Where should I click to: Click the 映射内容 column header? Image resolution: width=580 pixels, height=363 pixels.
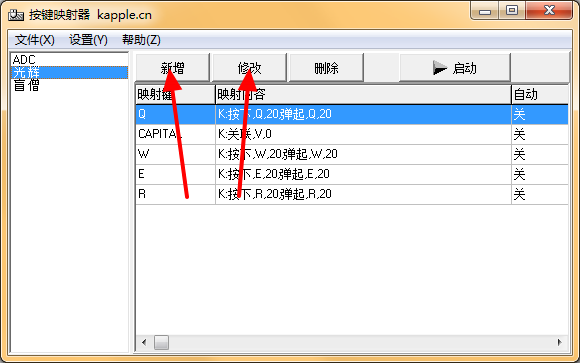[x=363, y=94]
